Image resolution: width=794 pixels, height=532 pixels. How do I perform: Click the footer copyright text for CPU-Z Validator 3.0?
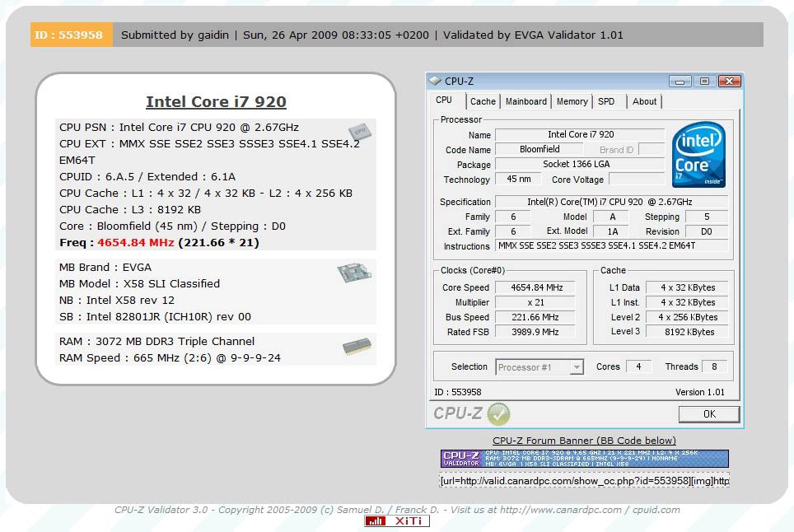pyautogui.click(x=397, y=510)
